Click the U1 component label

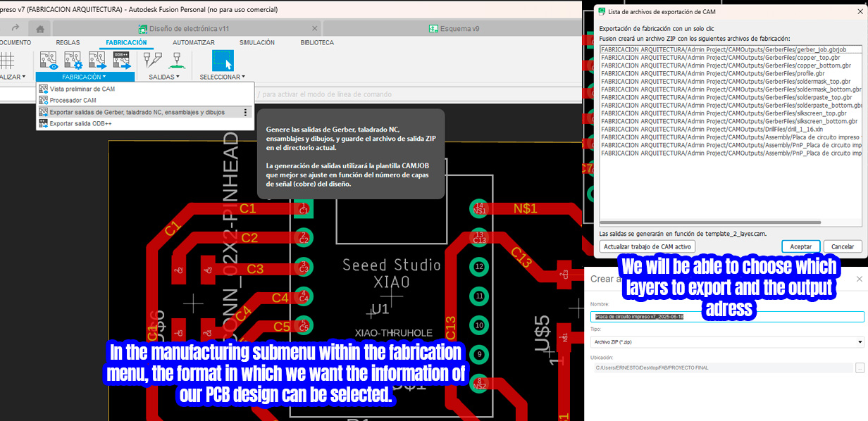[x=380, y=309]
